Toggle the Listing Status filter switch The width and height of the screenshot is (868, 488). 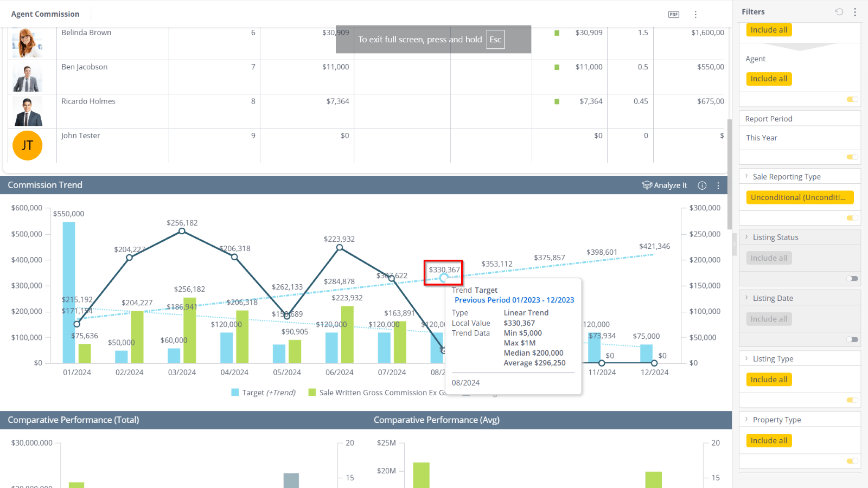[x=852, y=279]
